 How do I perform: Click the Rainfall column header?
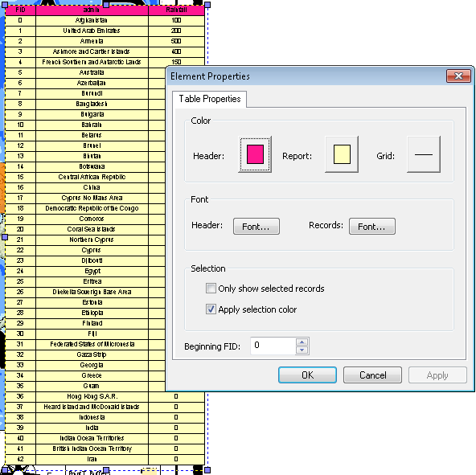(176, 10)
